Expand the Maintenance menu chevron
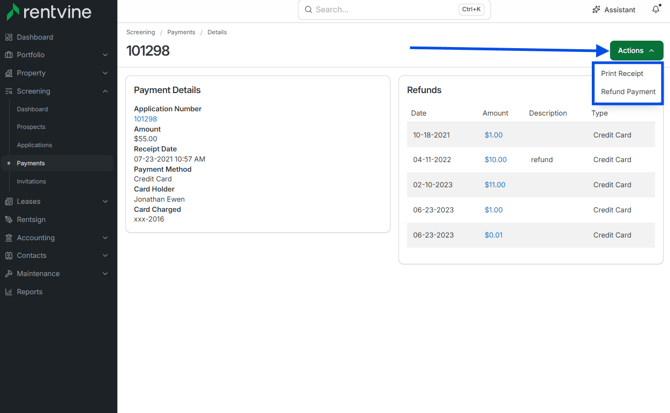The width and height of the screenshot is (670, 413). 105,273
